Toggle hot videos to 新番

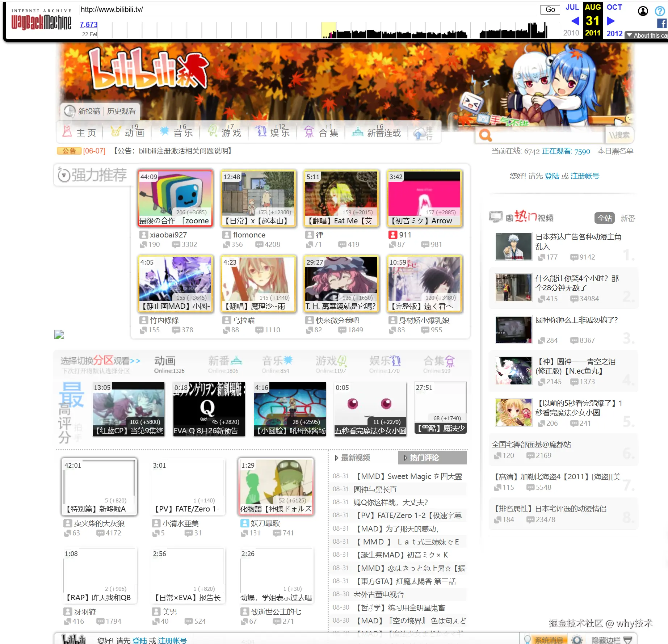point(628,218)
